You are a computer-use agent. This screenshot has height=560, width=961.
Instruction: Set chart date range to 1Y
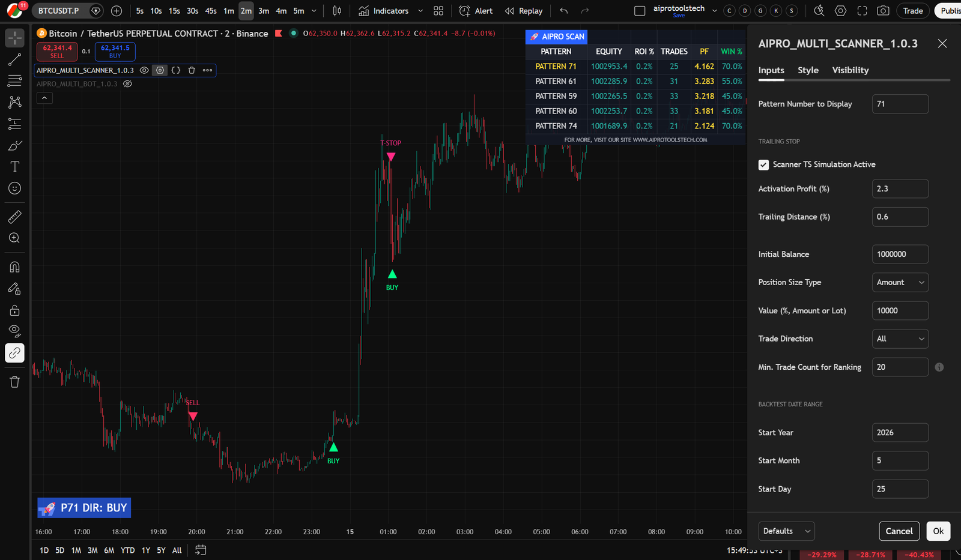point(145,550)
